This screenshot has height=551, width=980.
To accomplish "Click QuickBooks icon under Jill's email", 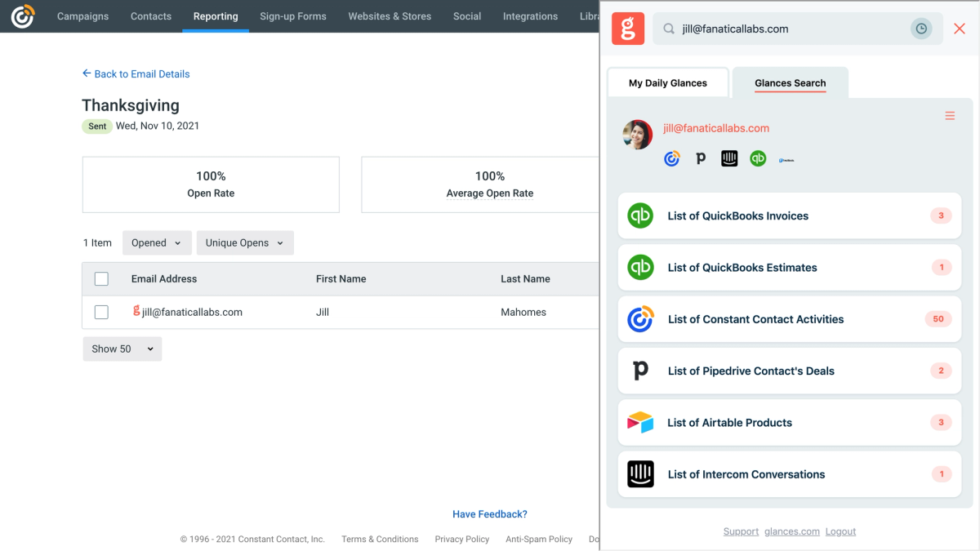I will click(758, 159).
